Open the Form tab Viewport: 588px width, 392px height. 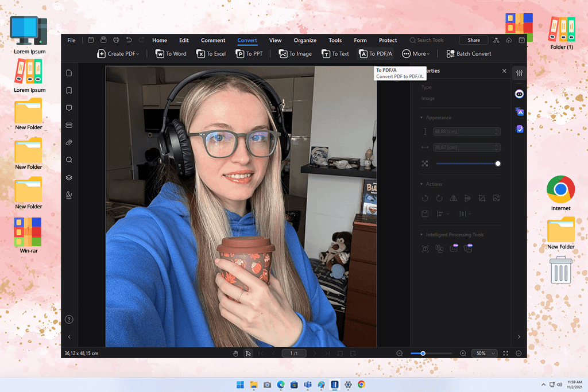pos(360,40)
